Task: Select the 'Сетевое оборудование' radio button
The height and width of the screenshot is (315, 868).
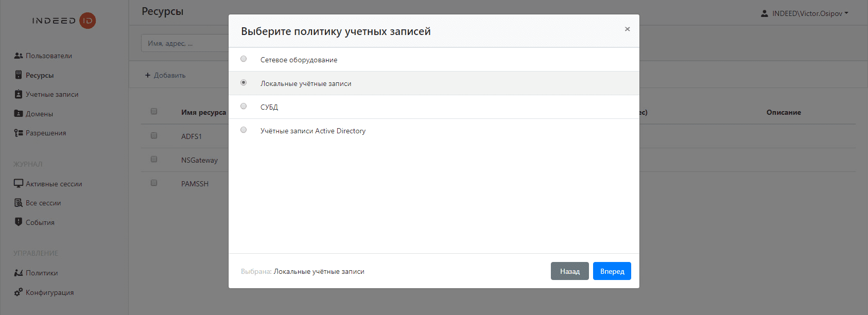Action: pos(244,59)
